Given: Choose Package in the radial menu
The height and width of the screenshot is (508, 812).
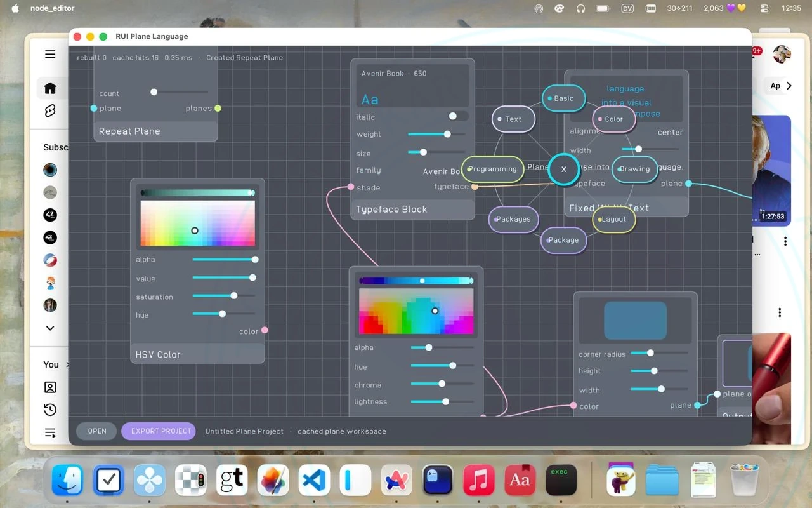Looking at the screenshot, I should pyautogui.click(x=563, y=240).
